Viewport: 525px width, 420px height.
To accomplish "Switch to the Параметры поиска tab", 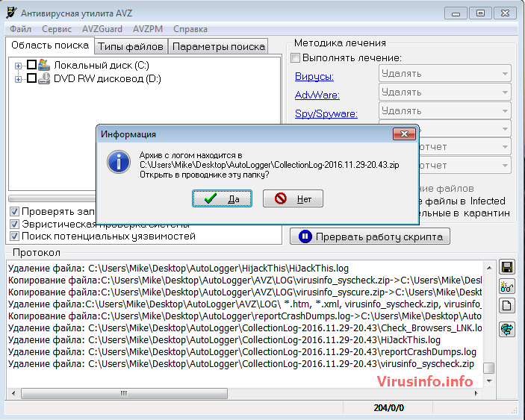I will [219, 46].
